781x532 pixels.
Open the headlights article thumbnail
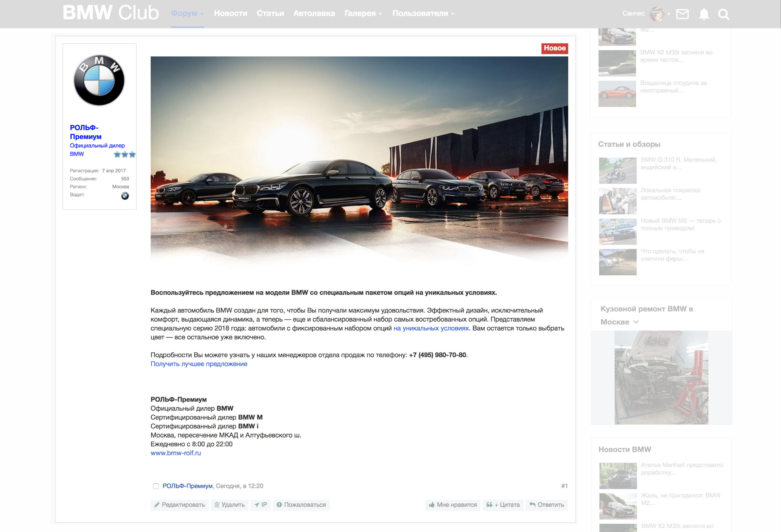coord(618,262)
